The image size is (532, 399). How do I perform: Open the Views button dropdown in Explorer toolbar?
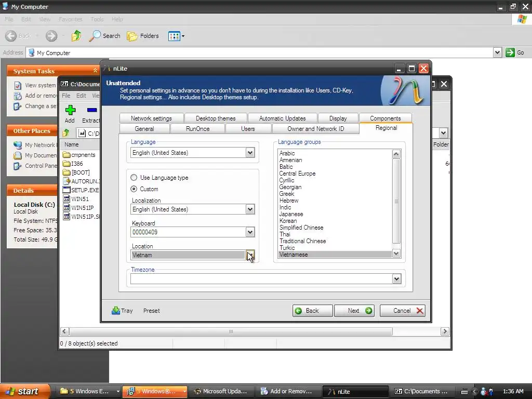pos(183,36)
